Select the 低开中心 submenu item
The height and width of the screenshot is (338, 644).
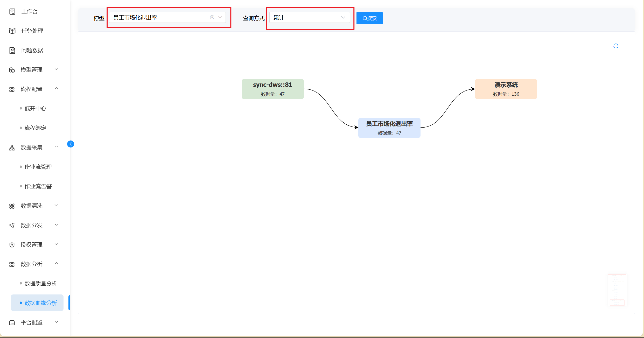(35, 109)
